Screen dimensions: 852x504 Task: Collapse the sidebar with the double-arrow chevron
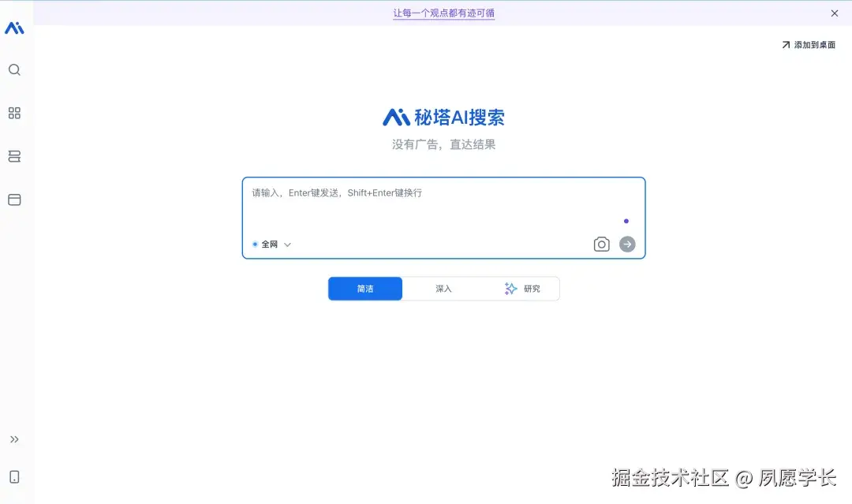(x=14, y=439)
